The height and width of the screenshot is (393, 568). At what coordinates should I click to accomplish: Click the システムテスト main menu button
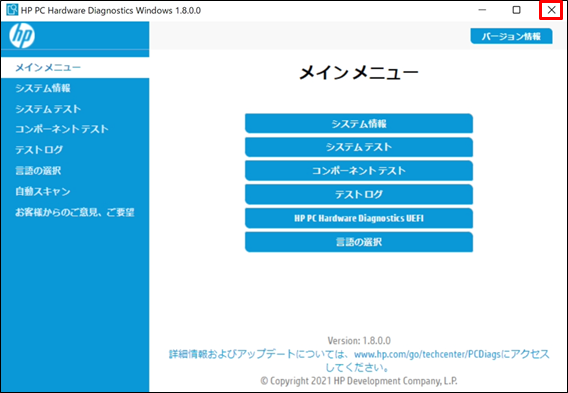pyautogui.click(x=359, y=147)
